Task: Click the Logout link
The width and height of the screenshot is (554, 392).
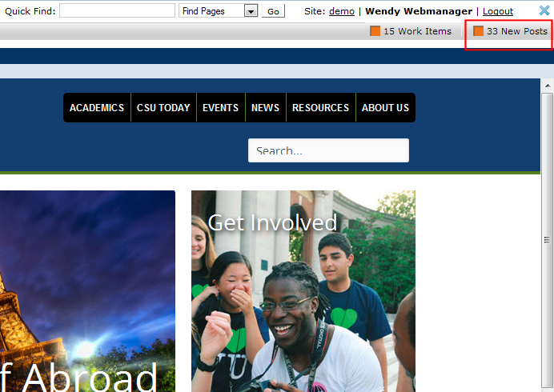Action: [498, 11]
